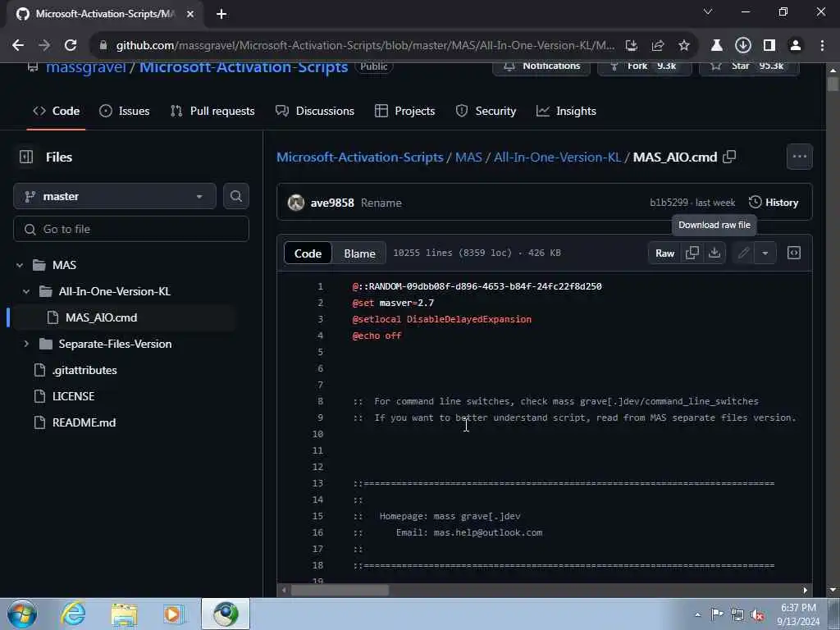This screenshot has width=840, height=630.
Task: Open browser three-dot menu
Action: (x=822, y=45)
